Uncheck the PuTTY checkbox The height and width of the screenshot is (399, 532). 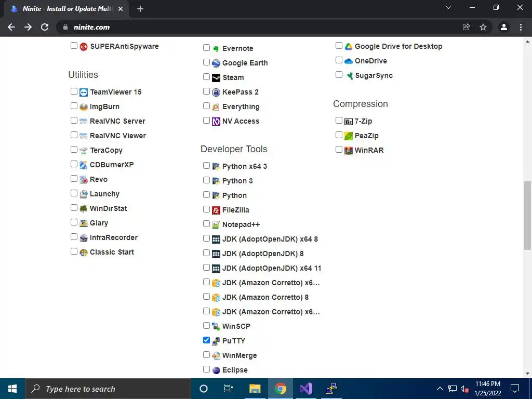tap(206, 340)
